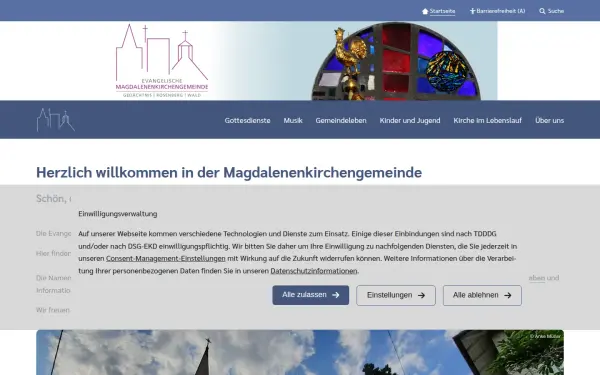Click the stained glass window banner image
600x375 pixels.
pyautogui.click(x=396, y=61)
